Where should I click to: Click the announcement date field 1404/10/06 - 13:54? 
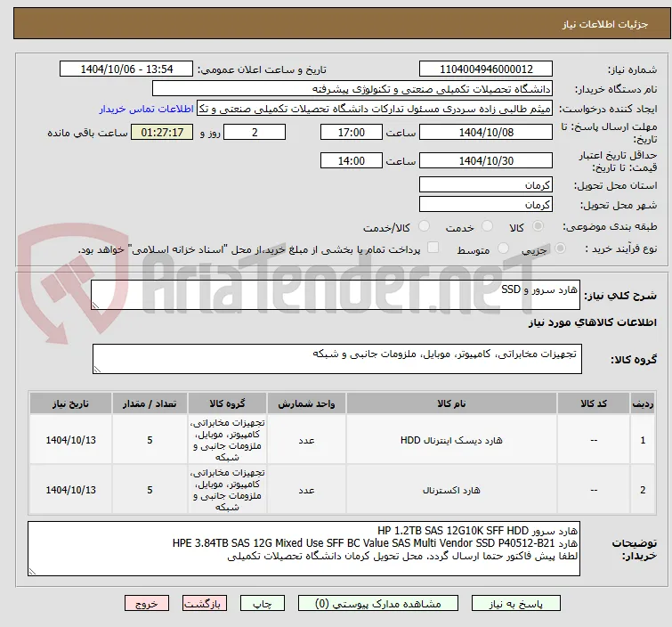click(126, 69)
